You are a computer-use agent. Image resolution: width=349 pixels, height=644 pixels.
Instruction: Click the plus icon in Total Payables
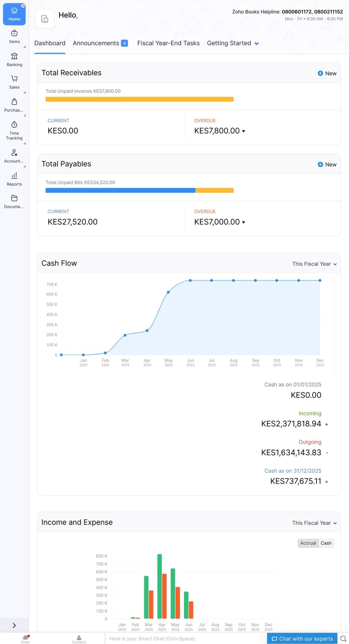coord(320,164)
